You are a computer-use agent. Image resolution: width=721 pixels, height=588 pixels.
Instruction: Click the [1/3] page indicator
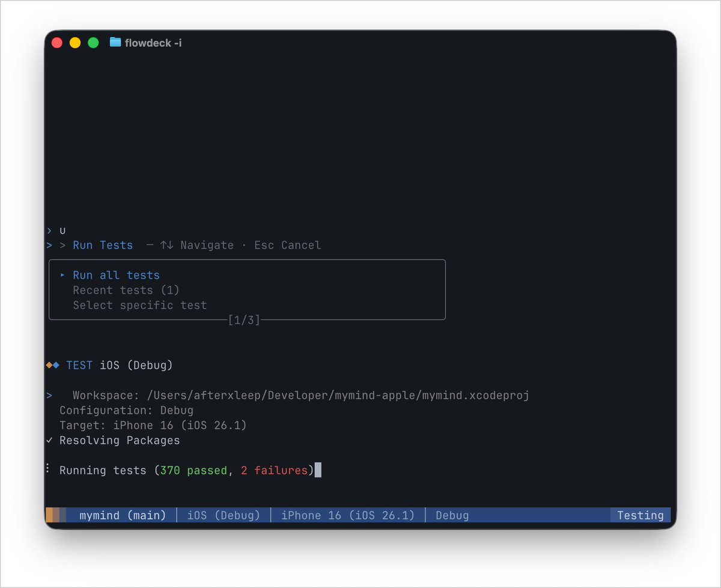click(244, 320)
